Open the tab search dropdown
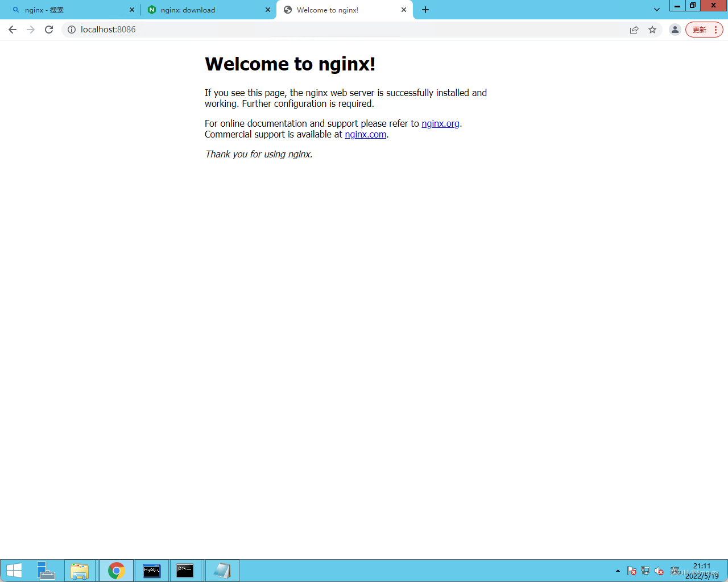Screen dimensions: 728x582 [656, 10]
